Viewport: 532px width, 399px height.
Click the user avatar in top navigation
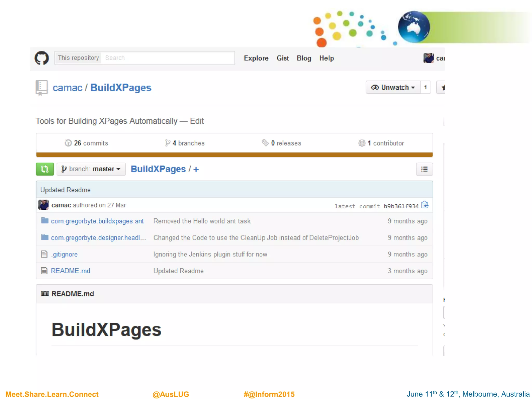coord(428,58)
